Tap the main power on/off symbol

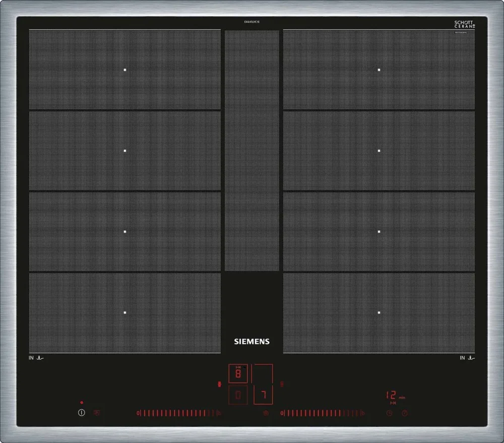(81, 412)
